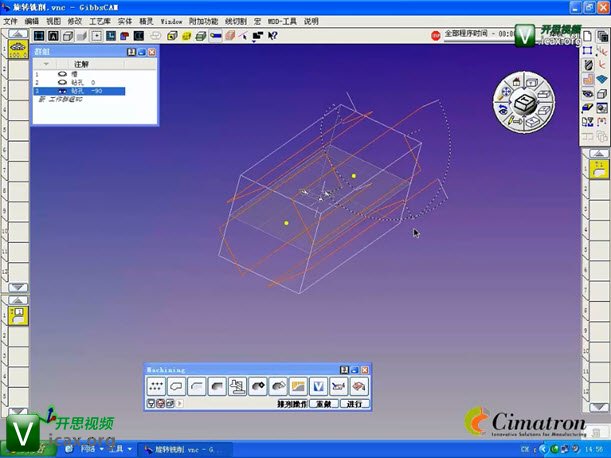The height and width of the screenshot is (458, 611).
Task: Click the pencil dimension icon on the view wheel
Action: click(514, 122)
